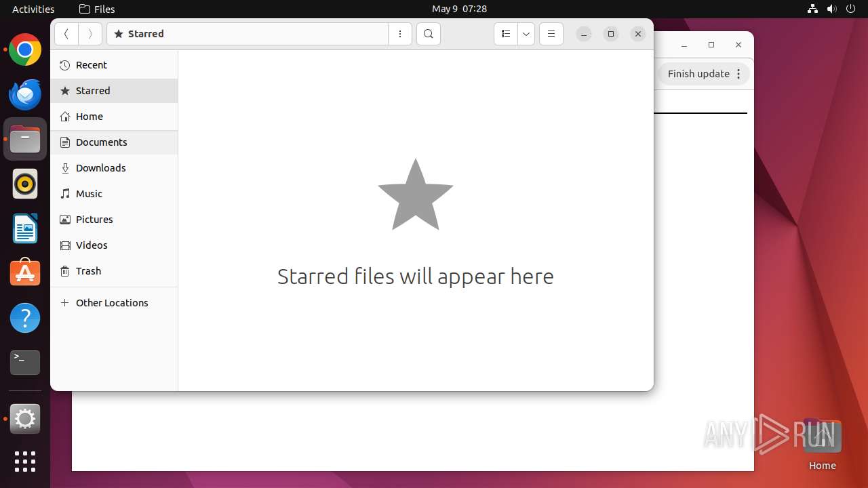
Task: Minimize the background browser window
Action: point(684,45)
